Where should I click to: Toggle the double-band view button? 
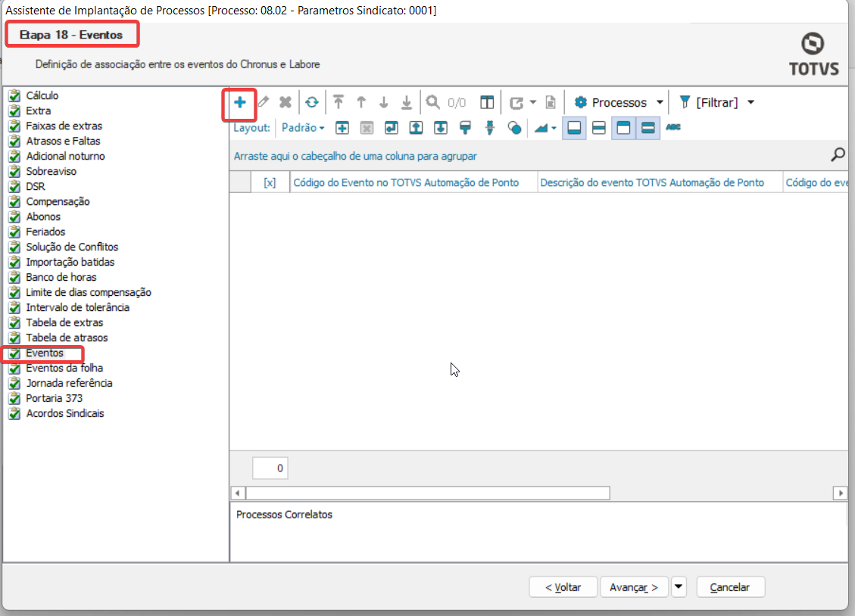(x=647, y=128)
